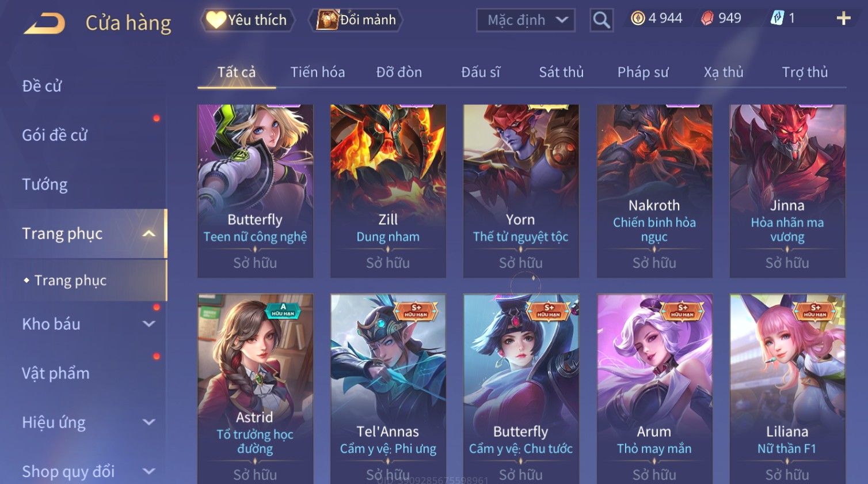The width and height of the screenshot is (868, 484).
Task: Go to Tướng in the sidebar
Action: [x=45, y=184]
